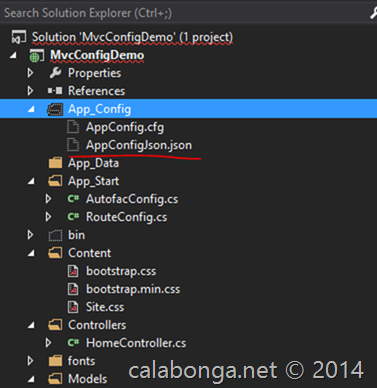Open the AutofacConfig.cs file
Viewport: 377px width, 388px height.
click(x=132, y=199)
